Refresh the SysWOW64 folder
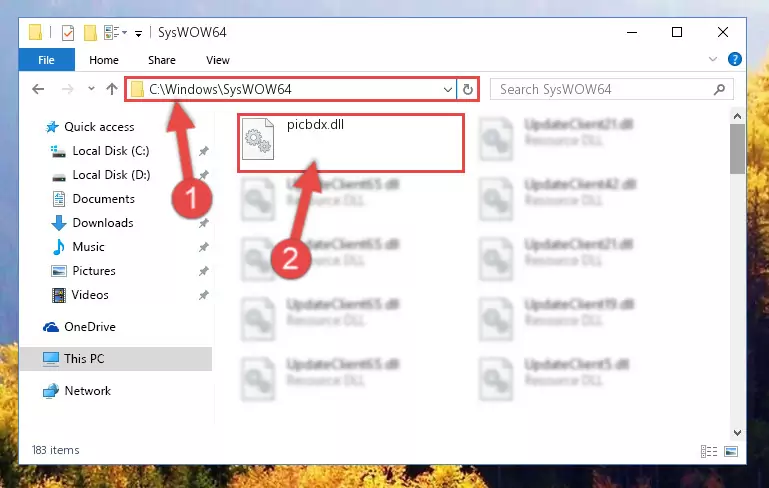Viewport: 769px width, 488px height. [x=468, y=90]
